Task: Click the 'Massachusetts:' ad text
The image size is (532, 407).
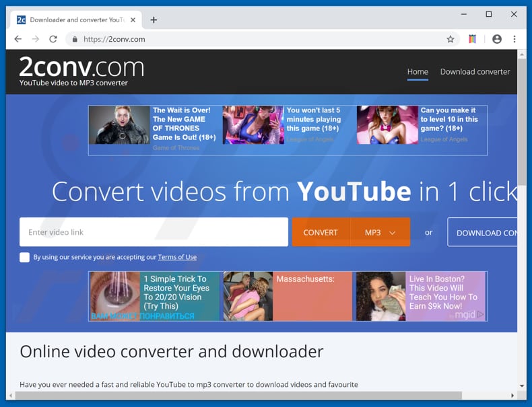Action: tap(305, 279)
